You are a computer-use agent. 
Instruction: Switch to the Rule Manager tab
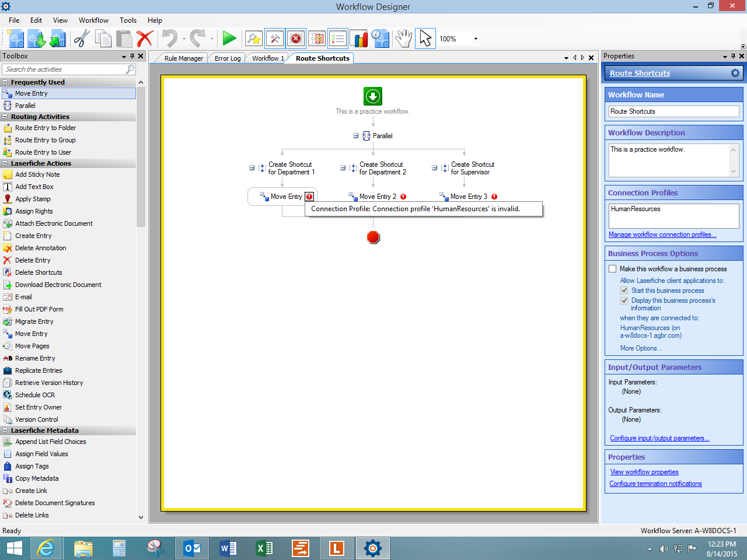point(183,58)
